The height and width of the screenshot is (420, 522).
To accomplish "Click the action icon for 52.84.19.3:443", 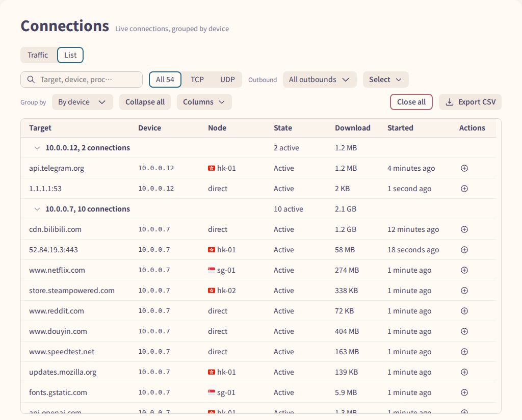I will (464, 250).
